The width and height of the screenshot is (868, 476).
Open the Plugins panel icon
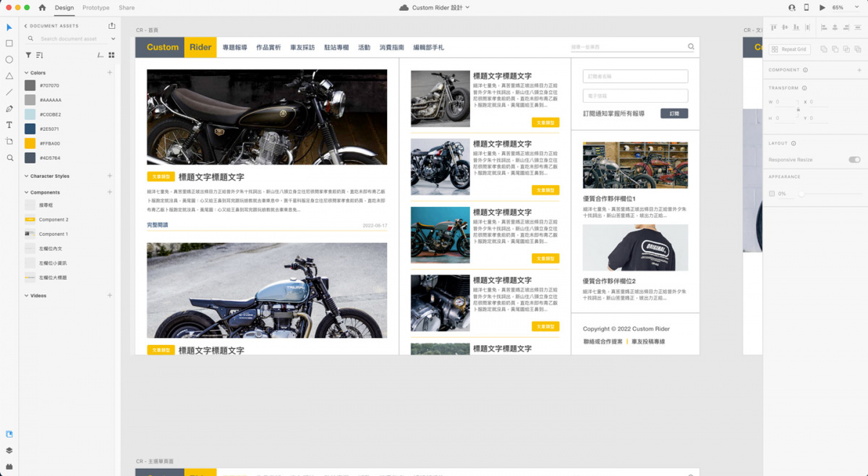click(x=9, y=465)
